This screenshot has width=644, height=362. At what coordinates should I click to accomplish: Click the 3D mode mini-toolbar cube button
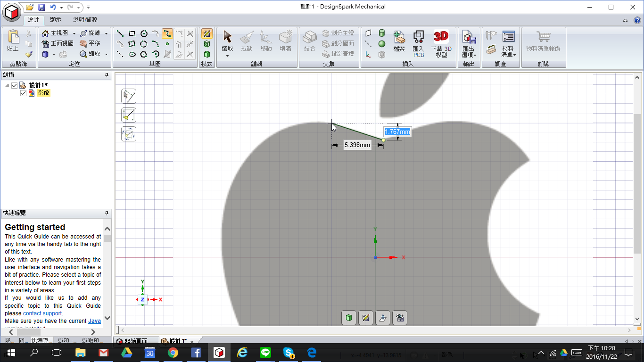pos(349,318)
